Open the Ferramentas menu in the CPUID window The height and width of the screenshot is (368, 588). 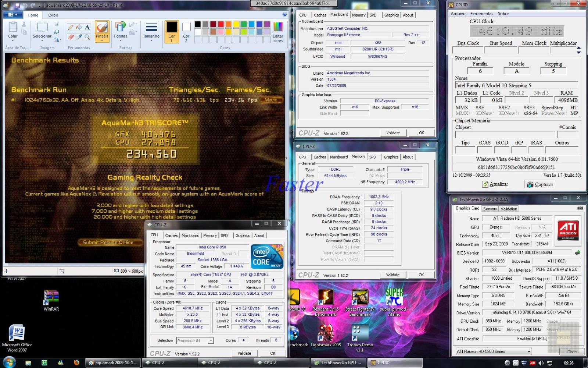tap(481, 14)
